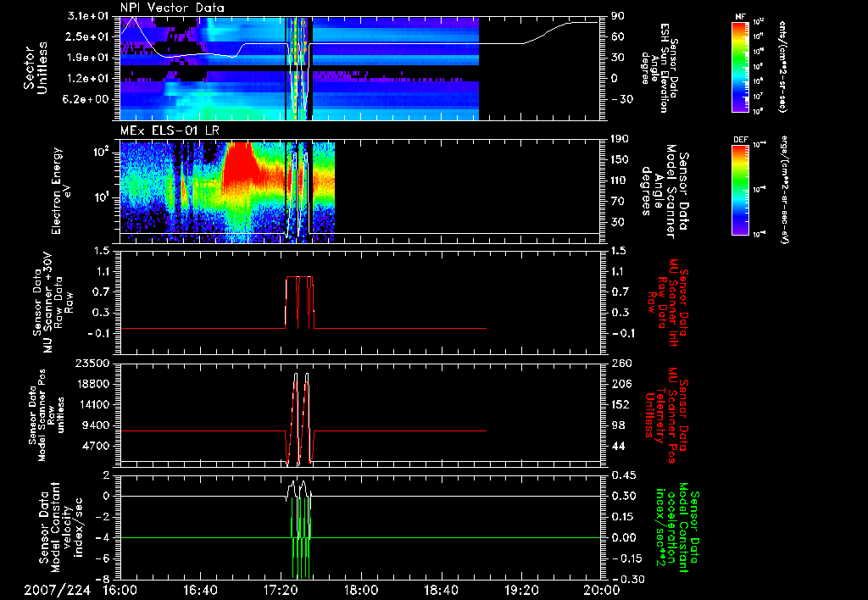
Task: Click the 14100 scanner position tick
Action: pos(95,404)
